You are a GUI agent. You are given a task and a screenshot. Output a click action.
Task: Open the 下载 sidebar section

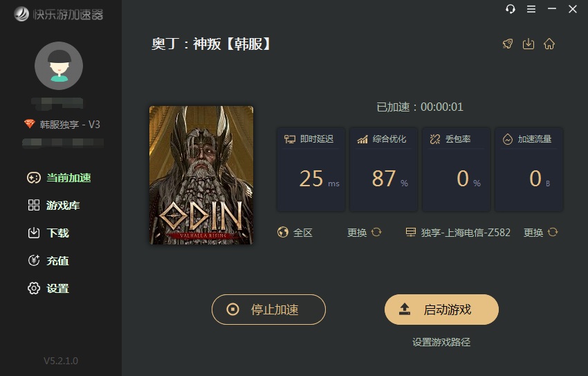click(x=48, y=233)
